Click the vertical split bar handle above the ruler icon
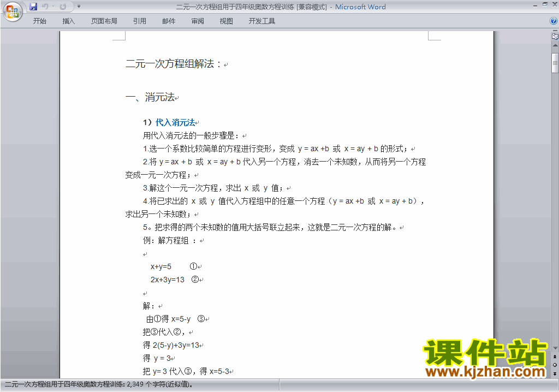The width and height of the screenshot is (559, 392). [x=555, y=31]
